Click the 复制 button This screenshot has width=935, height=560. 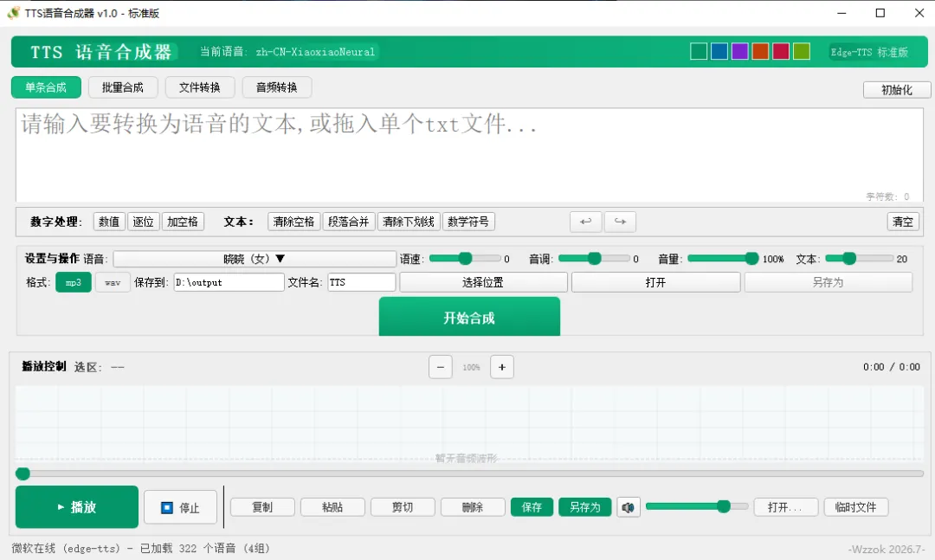(x=262, y=507)
